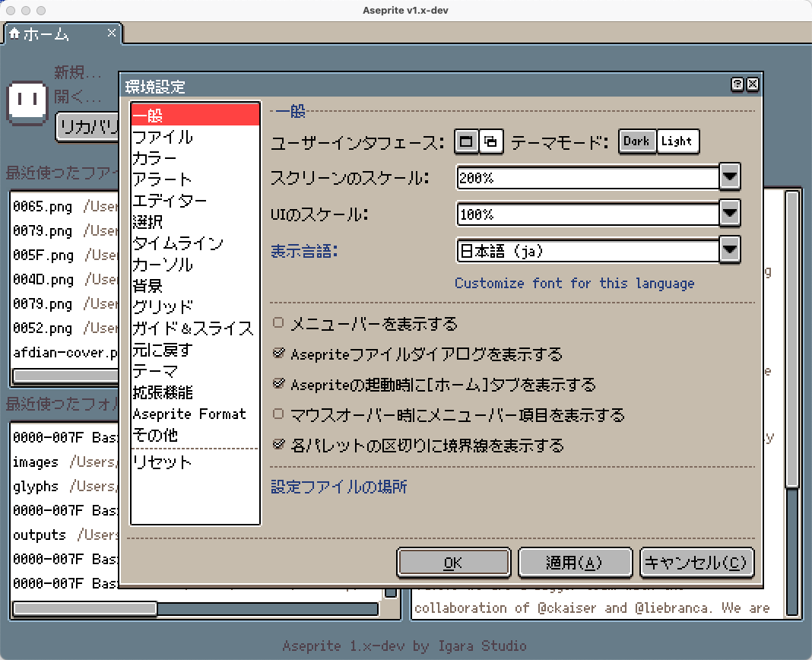Image resolution: width=812 pixels, height=660 pixels.
Task: Click the Aseprite mascot face icon
Action: coord(27,102)
